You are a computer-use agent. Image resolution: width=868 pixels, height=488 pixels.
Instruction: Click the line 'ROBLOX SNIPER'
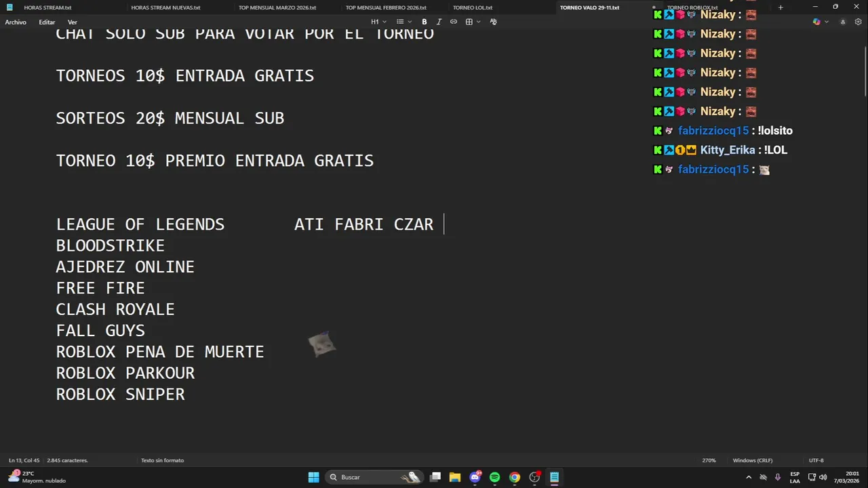(121, 394)
